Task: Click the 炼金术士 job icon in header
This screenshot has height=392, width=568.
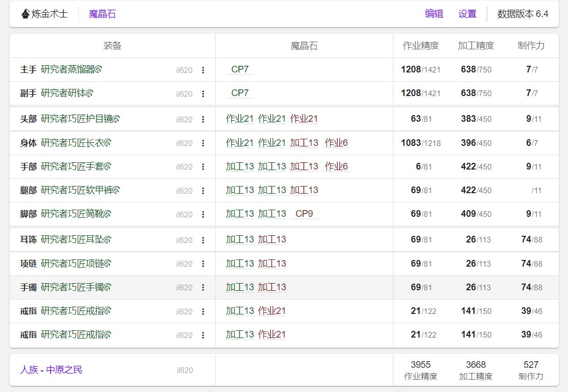Action: click(x=26, y=14)
